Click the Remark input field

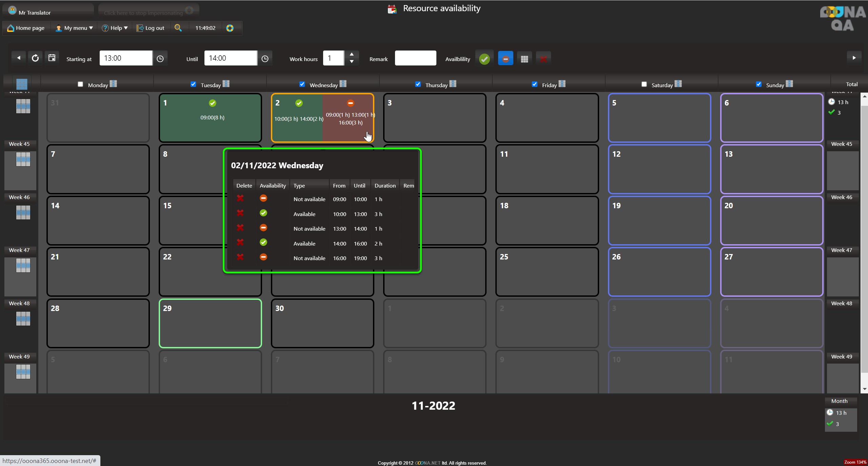pyautogui.click(x=415, y=58)
